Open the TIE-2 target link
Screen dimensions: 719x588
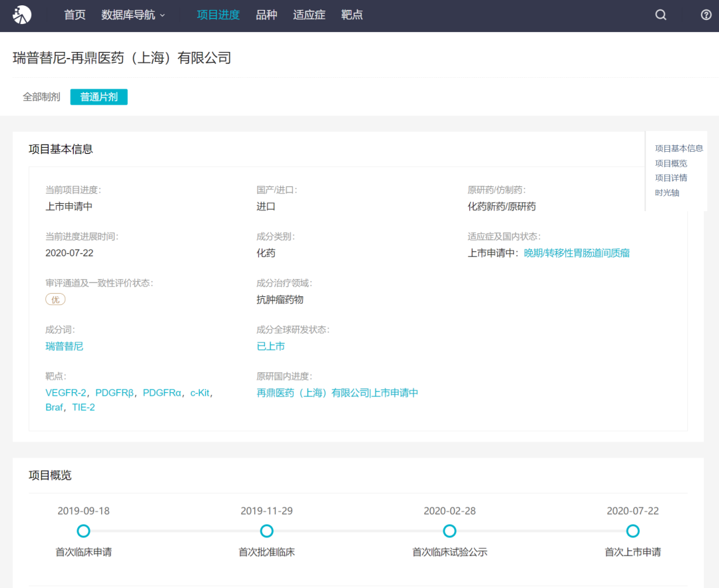[x=83, y=408]
